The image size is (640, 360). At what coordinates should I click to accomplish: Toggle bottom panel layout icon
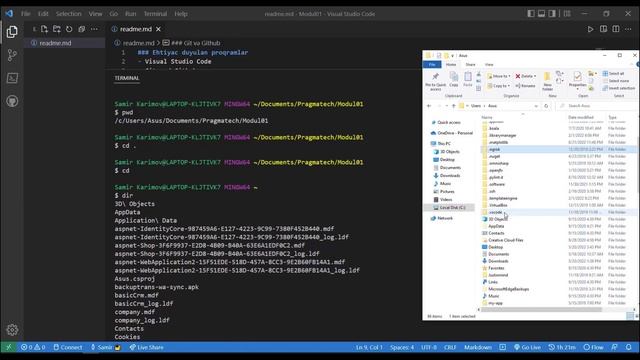click(x=541, y=13)
